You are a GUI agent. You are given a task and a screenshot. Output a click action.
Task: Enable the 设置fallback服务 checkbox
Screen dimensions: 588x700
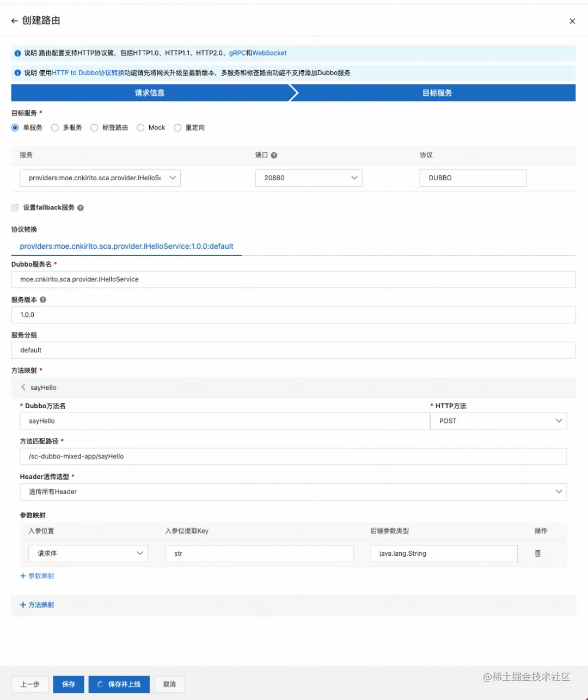pyautogui.click(x=15, y=208)
